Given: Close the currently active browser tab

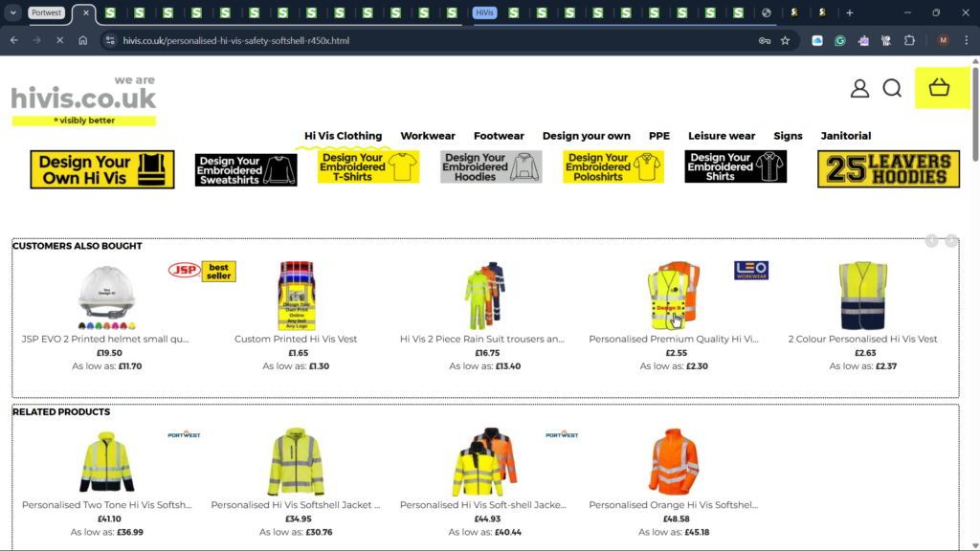Looking at the screenshot, I should (85, 12).
